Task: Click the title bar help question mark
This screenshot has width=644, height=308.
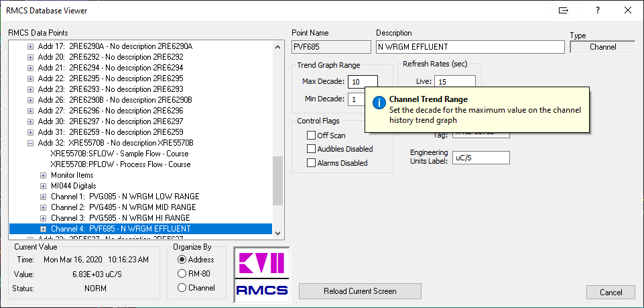Action: click(598, 10)
